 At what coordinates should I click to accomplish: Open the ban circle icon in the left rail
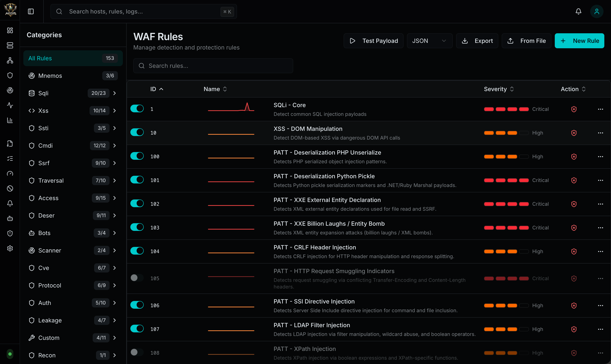[10, 188]
